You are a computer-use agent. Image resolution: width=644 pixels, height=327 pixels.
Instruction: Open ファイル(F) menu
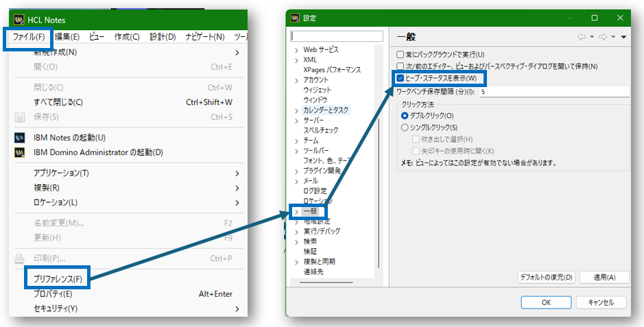[29, 37]
